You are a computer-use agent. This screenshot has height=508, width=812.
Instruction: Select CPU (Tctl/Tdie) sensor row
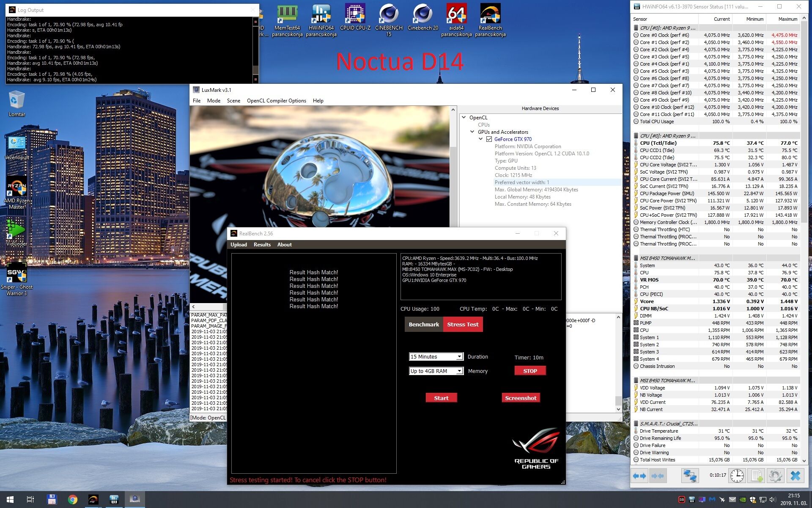point(716,143)
